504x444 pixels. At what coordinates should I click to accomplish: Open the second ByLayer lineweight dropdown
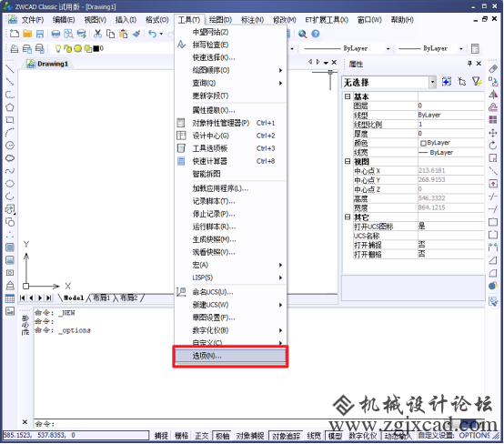(461, 48)
